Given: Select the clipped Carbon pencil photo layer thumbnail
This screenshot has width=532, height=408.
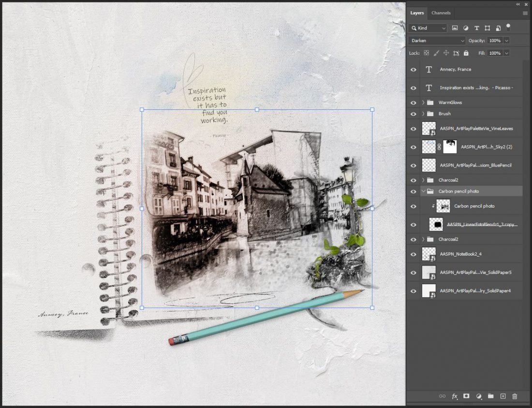Looking at the screenshot, I should (x=443, y=206).
